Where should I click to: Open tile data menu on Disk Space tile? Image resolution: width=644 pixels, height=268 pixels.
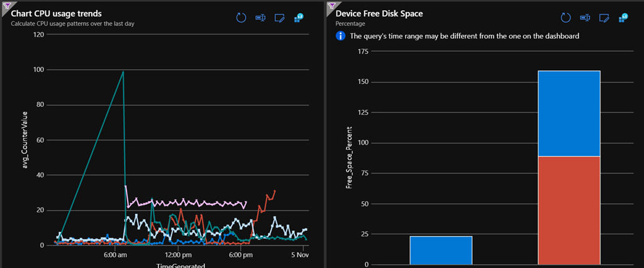pos(623,17)
